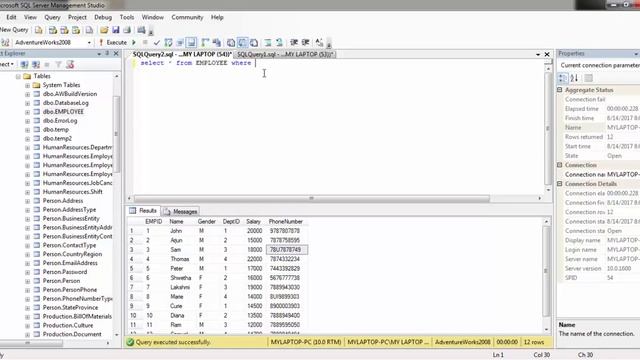Switch to Results to Grid
640x360 pixels.
pyautogui.click(x=242, y=42)
